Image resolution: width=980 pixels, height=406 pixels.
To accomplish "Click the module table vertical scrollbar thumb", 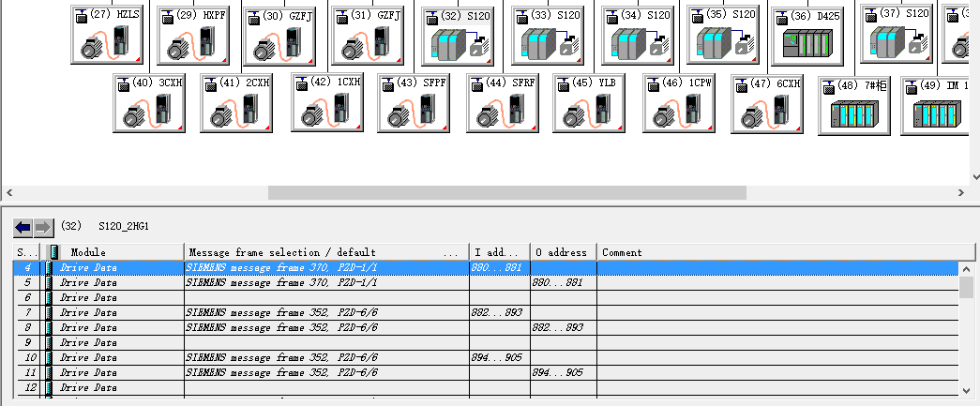I will (x=966, y=289).
